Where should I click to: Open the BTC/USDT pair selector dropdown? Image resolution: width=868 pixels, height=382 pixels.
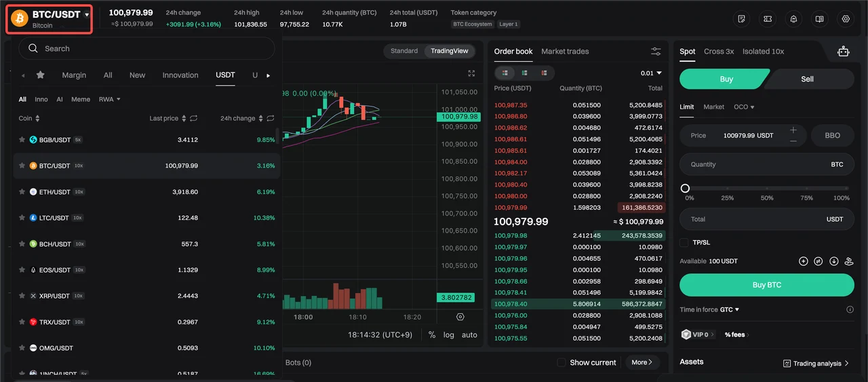pyautogui.click(x=50, y=18)
